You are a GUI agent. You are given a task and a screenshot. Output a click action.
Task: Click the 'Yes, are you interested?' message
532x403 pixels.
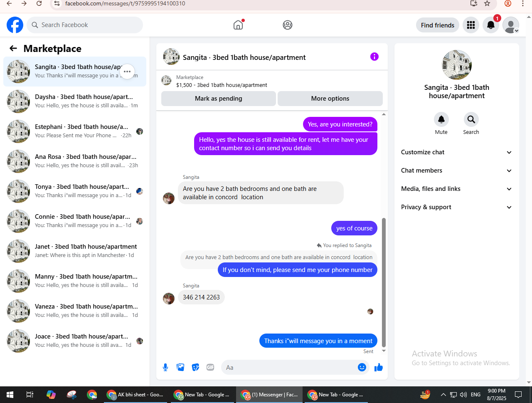[340, 124]
